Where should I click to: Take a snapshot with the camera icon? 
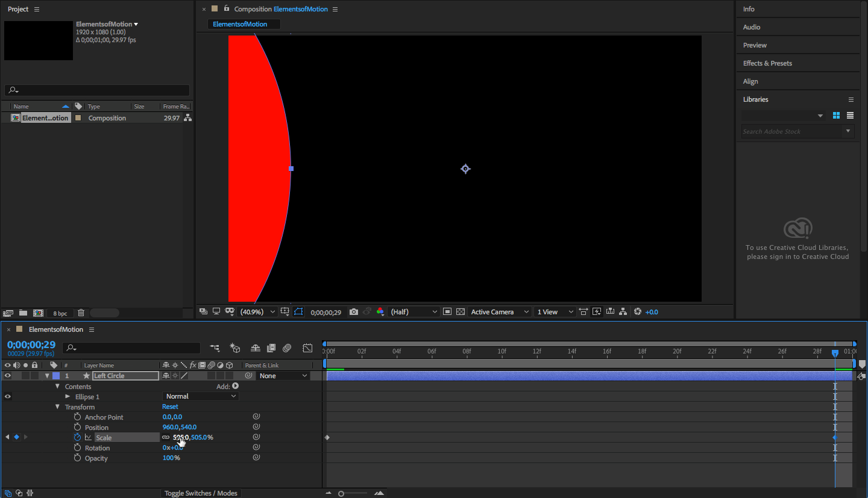coord(354,312)
